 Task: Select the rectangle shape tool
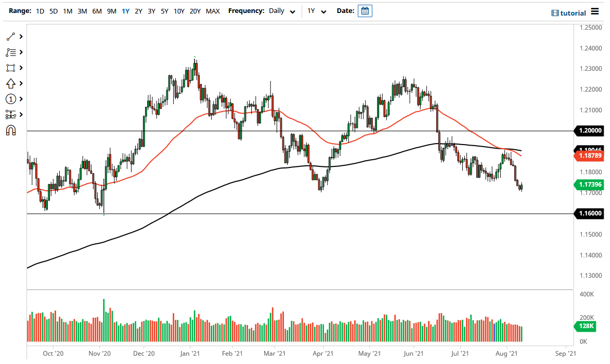(10, 68)
